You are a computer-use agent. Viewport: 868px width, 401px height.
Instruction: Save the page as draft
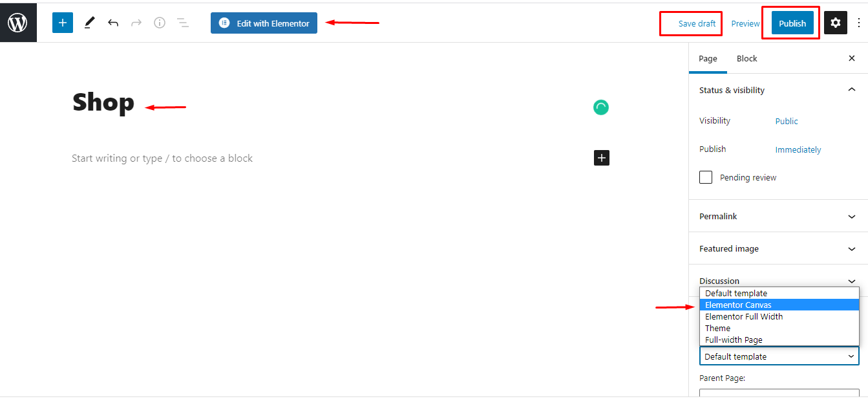[x=697, y=23]
